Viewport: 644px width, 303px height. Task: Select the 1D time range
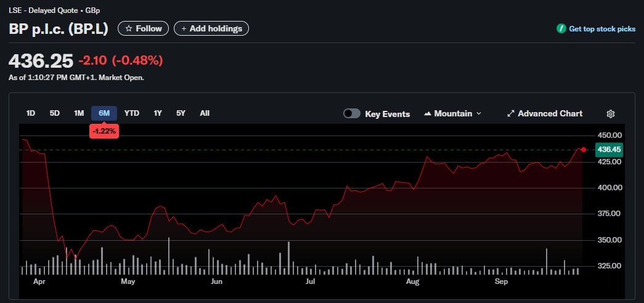coord(30,113)
